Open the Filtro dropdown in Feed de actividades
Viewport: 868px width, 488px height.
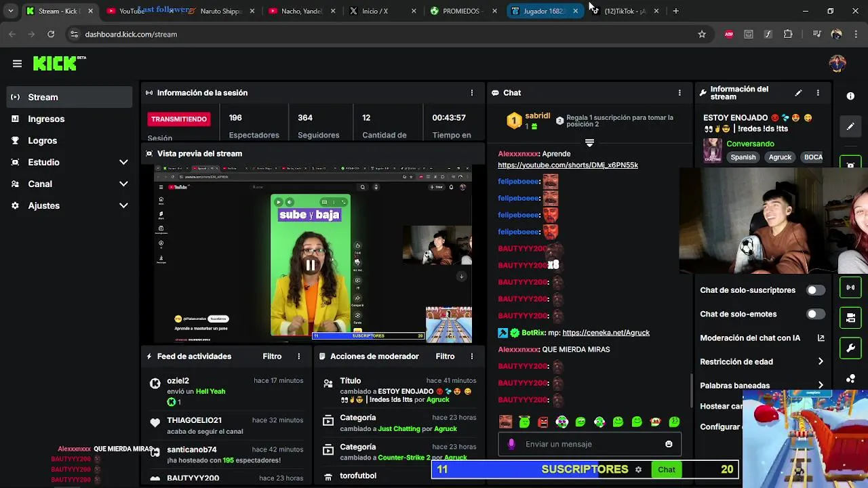point(272,357)
